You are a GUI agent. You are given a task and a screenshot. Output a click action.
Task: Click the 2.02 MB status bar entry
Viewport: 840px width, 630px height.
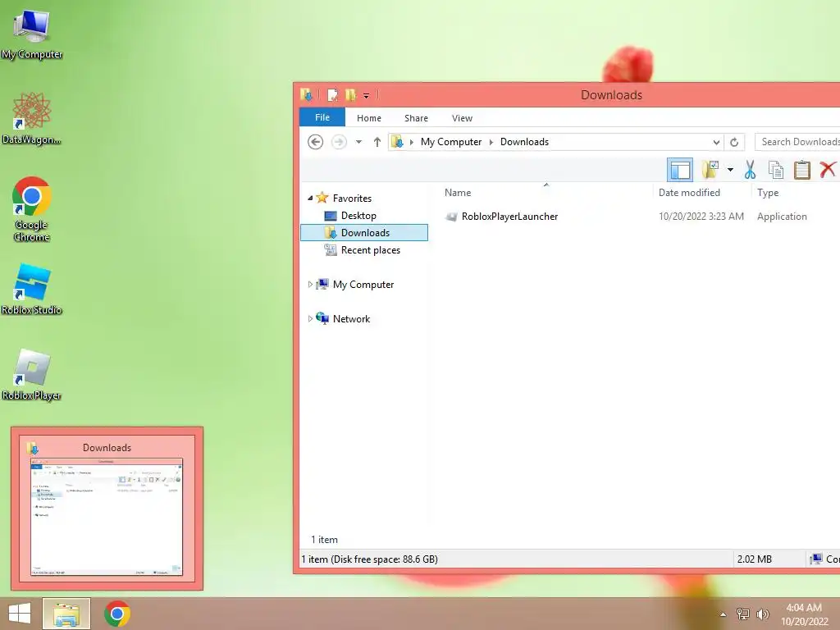(755, 559)
